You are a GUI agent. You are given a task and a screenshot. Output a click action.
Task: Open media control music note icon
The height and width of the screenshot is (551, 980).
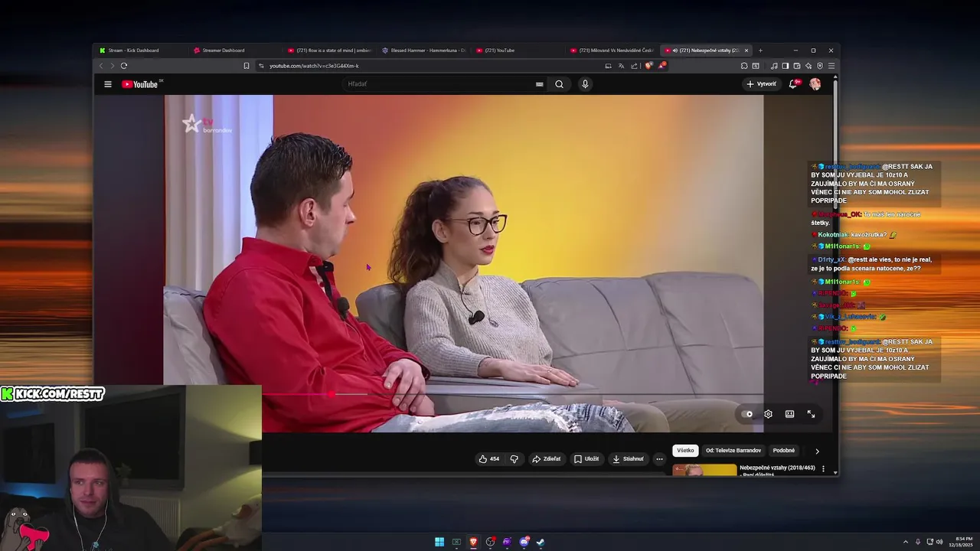(774, 66)
